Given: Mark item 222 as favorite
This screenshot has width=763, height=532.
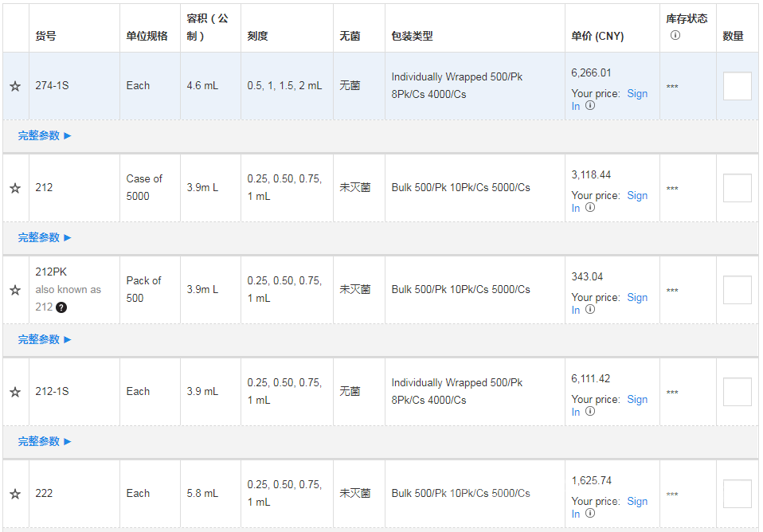Looking at the screenshot, I should pos(15,494).
